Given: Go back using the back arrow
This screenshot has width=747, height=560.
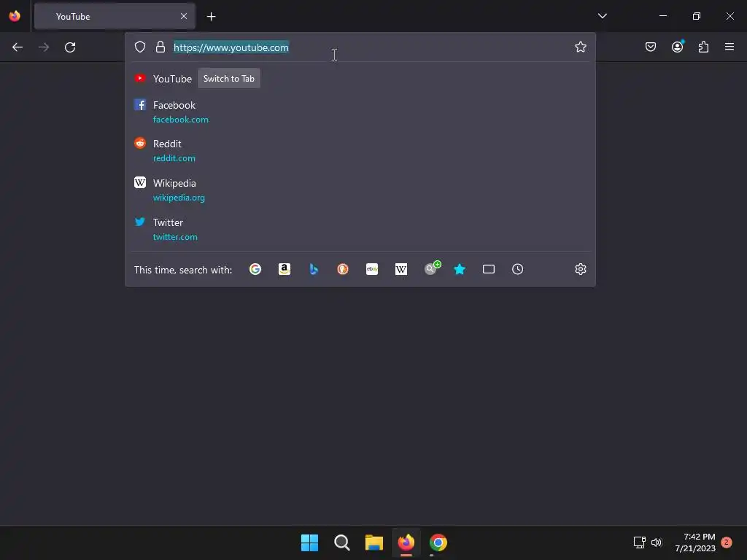Looking at the screenshot, I should click(x=18, y=47).
